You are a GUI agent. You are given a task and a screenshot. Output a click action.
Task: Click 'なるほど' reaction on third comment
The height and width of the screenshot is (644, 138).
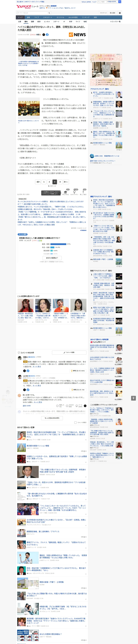[x=70, y=406]
